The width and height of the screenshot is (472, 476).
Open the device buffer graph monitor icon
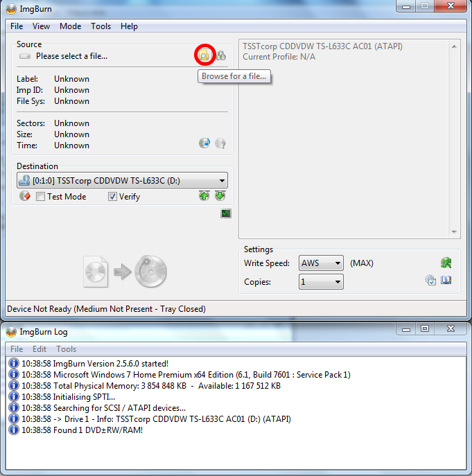226,213
